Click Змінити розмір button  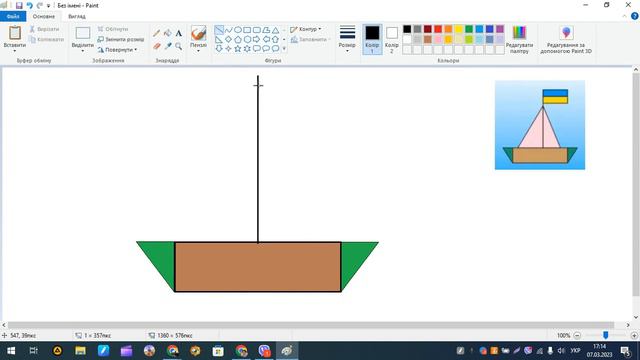coord(121,40)
